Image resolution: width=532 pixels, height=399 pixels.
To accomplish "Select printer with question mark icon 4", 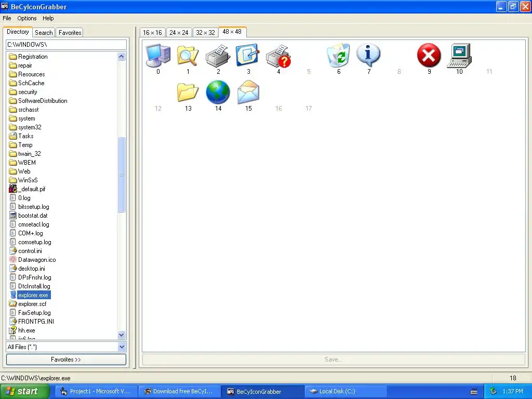I will (278, 56).
